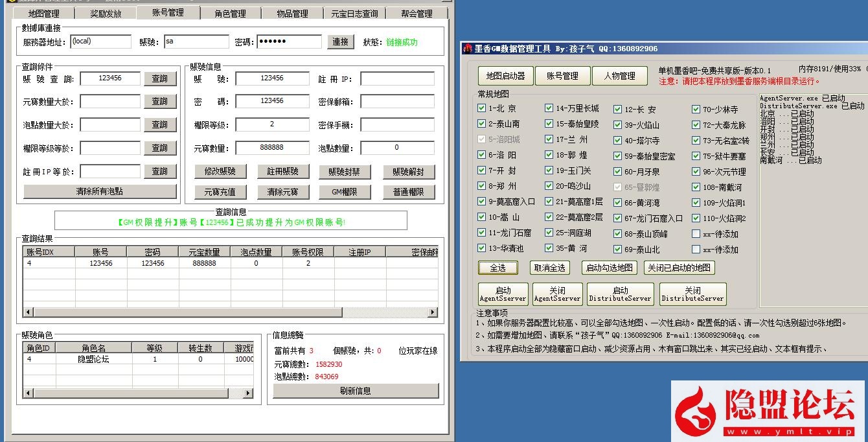Screen dimensions: 868x442
Task: Click the 启动 AgentSserver button
Action: pyautogui.click(x=503, y=294)
